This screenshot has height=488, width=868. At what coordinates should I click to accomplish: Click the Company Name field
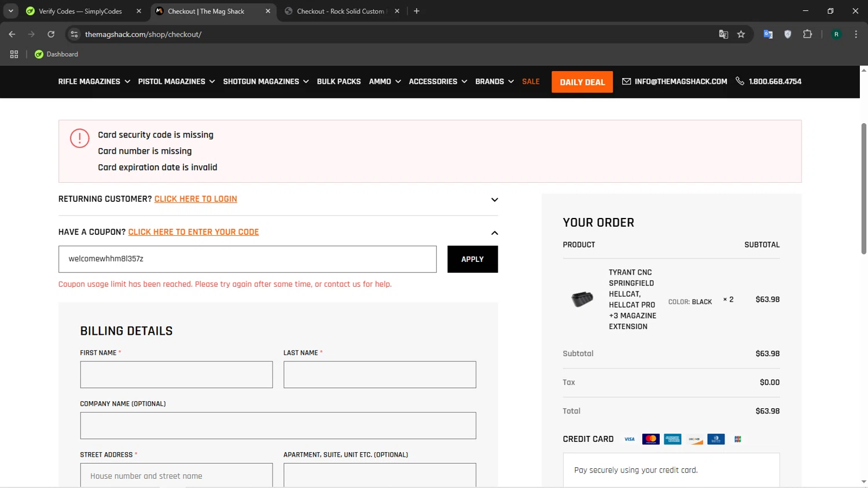click(x=278, y=426)
